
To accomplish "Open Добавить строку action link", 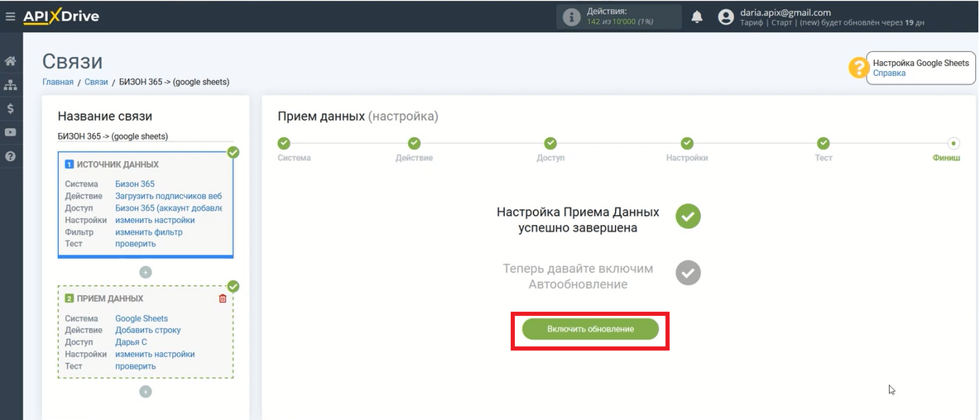I will [148, 330].
